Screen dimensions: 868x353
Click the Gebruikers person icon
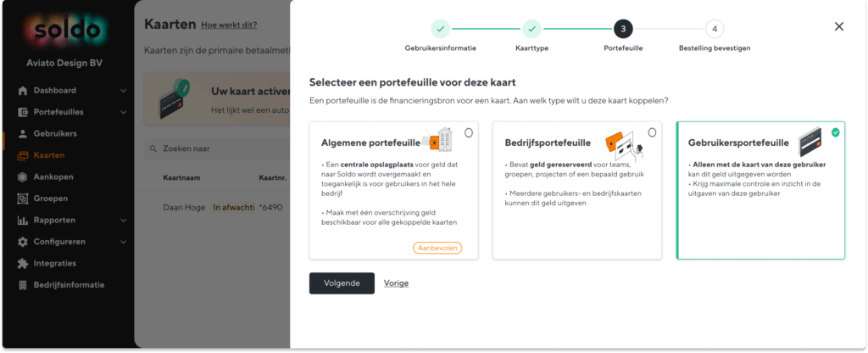pyautogui.click(x=23, y=133)
